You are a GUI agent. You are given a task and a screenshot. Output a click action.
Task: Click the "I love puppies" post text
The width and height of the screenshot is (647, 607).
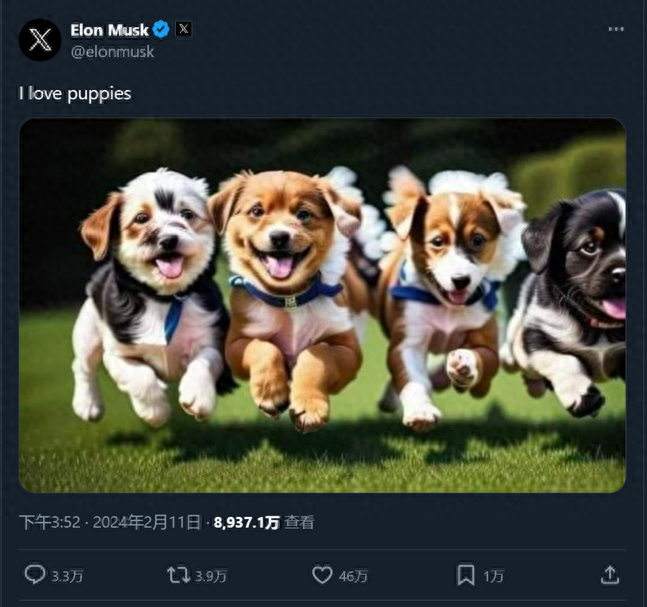coord(75,94)
